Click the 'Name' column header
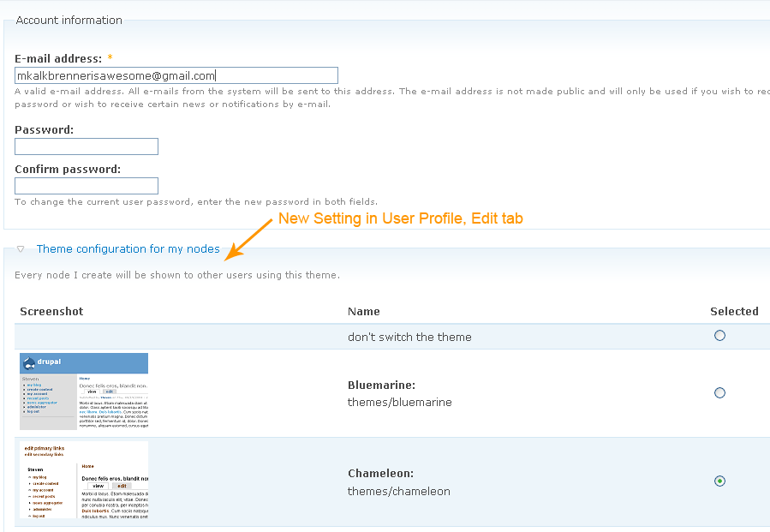The height and width of the screenshot is (532, 770). [x=363, y=312]
